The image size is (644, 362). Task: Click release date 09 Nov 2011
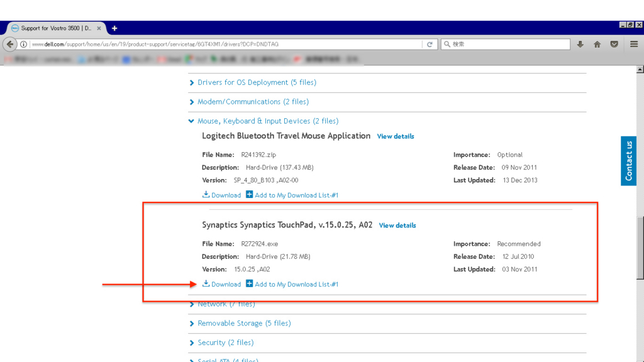[x=519, y=167]
